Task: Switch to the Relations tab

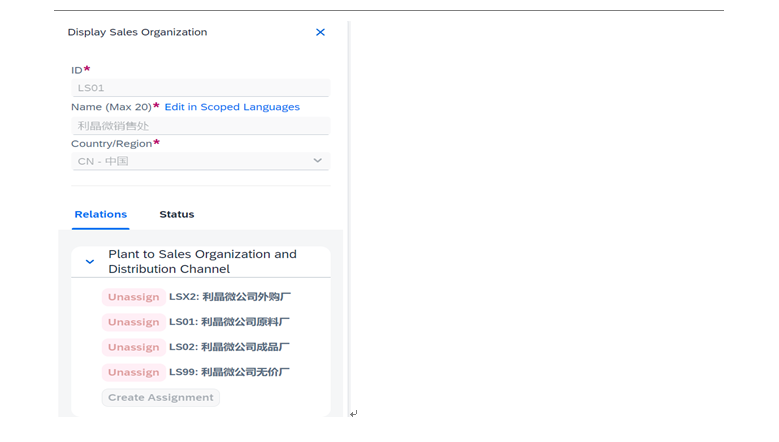Action: point(101,214)
